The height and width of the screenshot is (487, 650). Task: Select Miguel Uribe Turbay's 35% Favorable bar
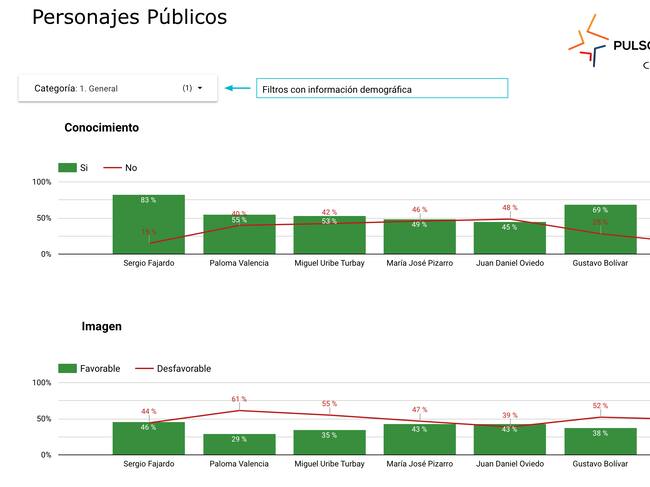tap(329, 442)
